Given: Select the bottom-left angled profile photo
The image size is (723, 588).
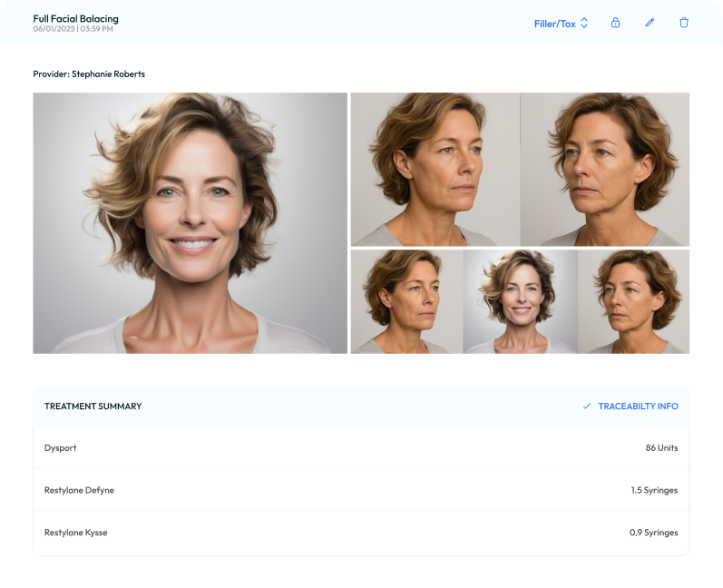Looking at the screenshot, I should pyautogui.click(x=406, y=301).
